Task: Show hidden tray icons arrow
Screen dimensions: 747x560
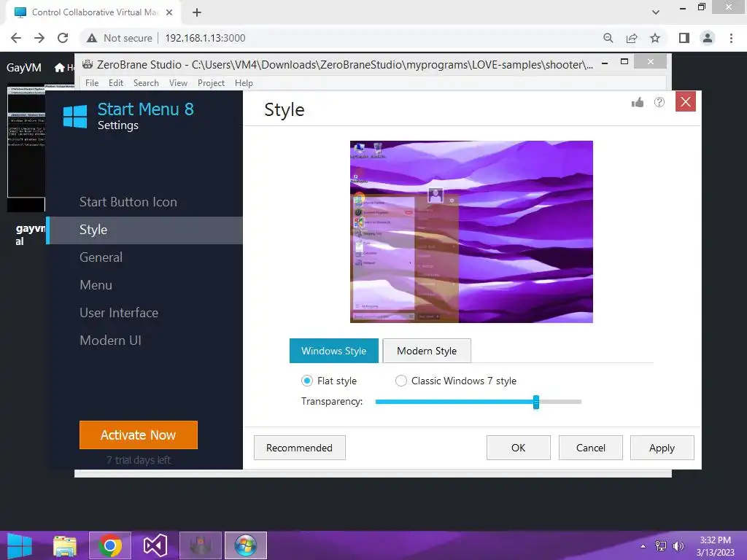Action: [643, 546]
